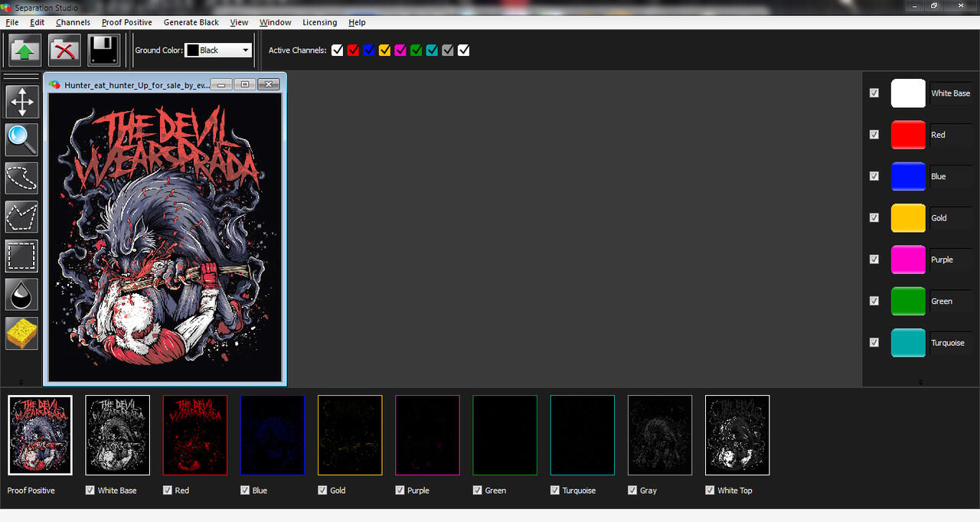Viewport: 980px width, 522px height.
Task: Toggle the last white Active Channels checkbox
Action: coord(463,51)
